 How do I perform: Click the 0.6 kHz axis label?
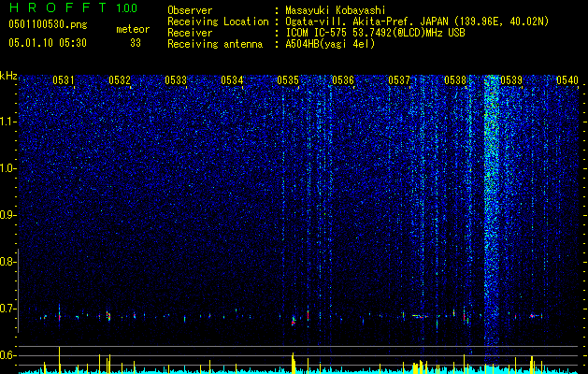pyautogui.click(x=7, y=355)
